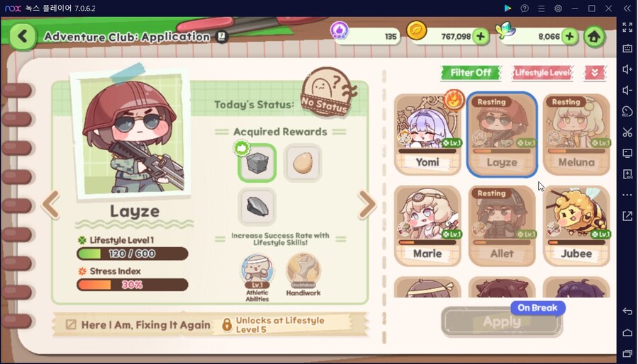Go back using the green arrow button
The width and height of the screenshot is (638, 364).
tap(23, 37)
